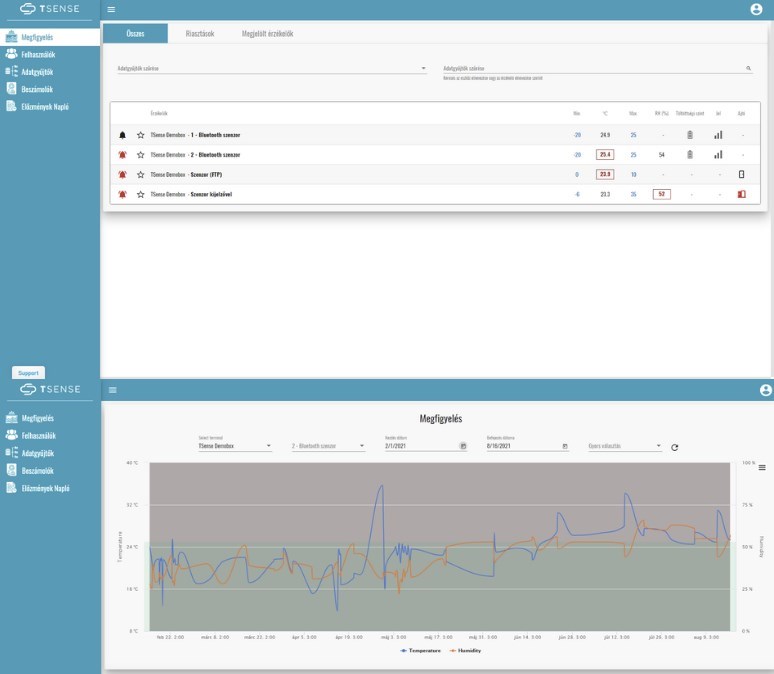Toggle the Temperature series in the chart legend

[421, 650]
